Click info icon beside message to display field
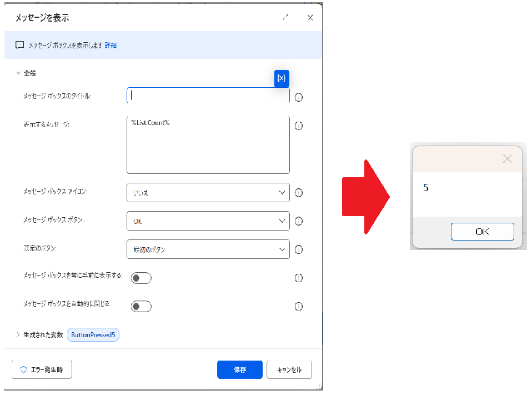The image size is (532, 395). (x=299, y=126)
